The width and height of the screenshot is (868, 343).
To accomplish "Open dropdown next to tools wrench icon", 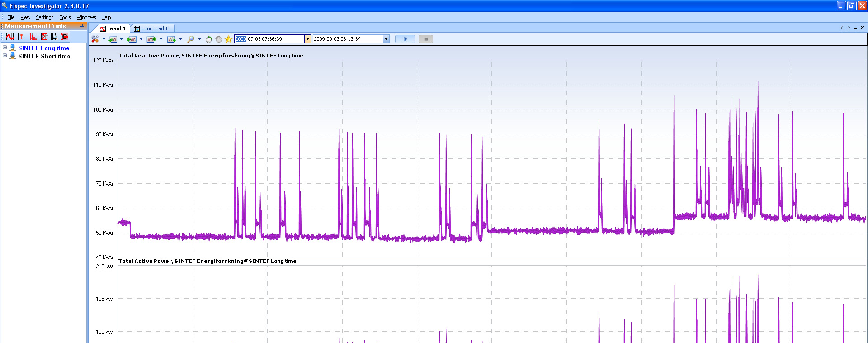I will click(104, 39).
